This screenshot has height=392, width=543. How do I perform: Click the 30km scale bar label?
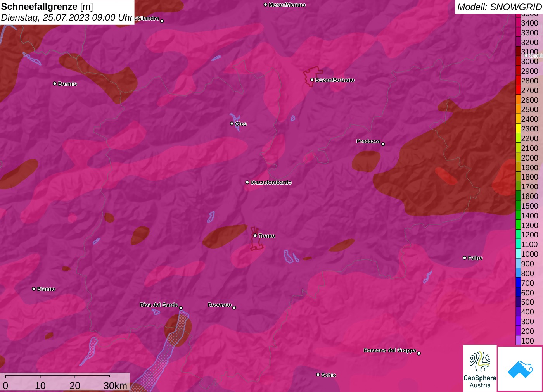pyautogui.click(x=115, y=385)
